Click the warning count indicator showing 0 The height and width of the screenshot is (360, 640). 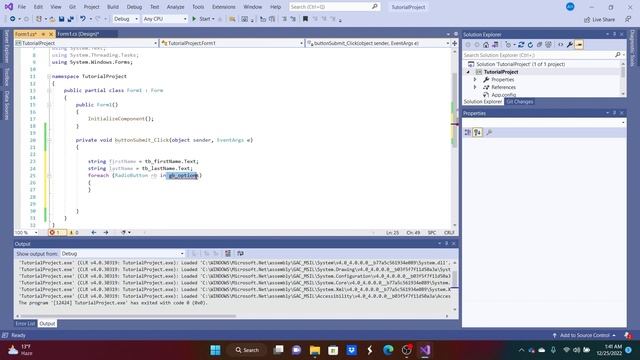[73, 232]
